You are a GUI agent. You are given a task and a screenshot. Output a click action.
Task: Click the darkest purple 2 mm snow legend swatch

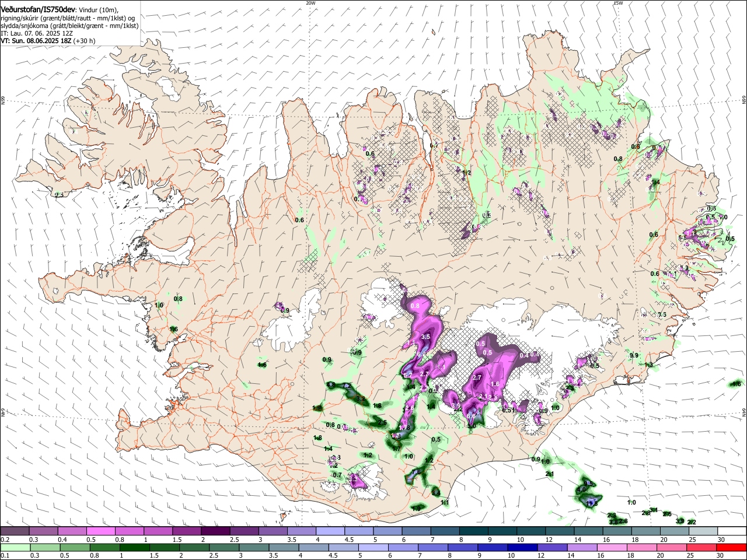[215, 531]
